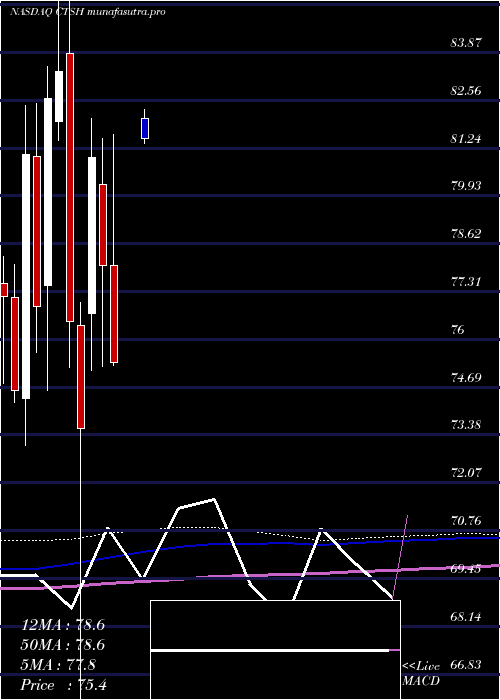Click the 74.69 price axis label
The width and height of the screenshot is (500, 700).
[x=466, y=378]
